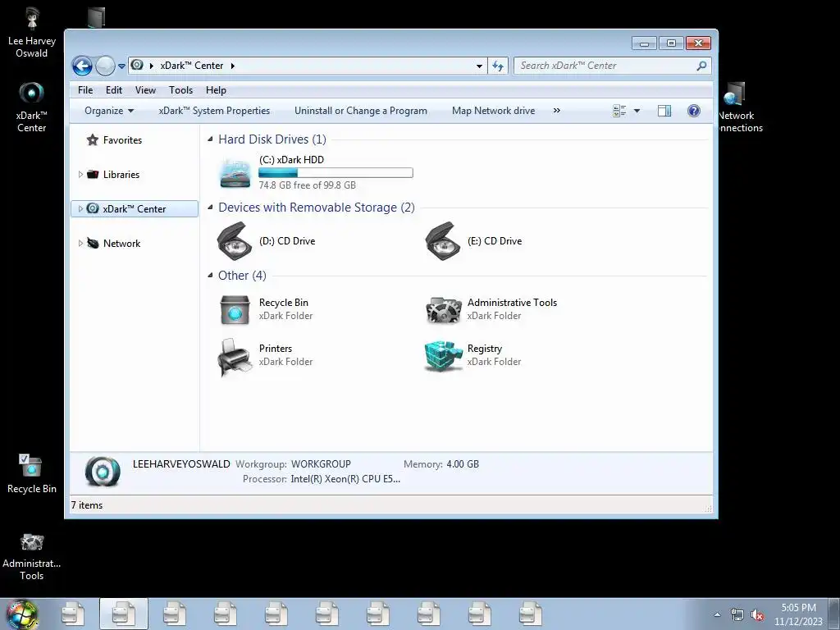Toggle the checkbox on desktop Recycle Bin

(x=24, y=459)
